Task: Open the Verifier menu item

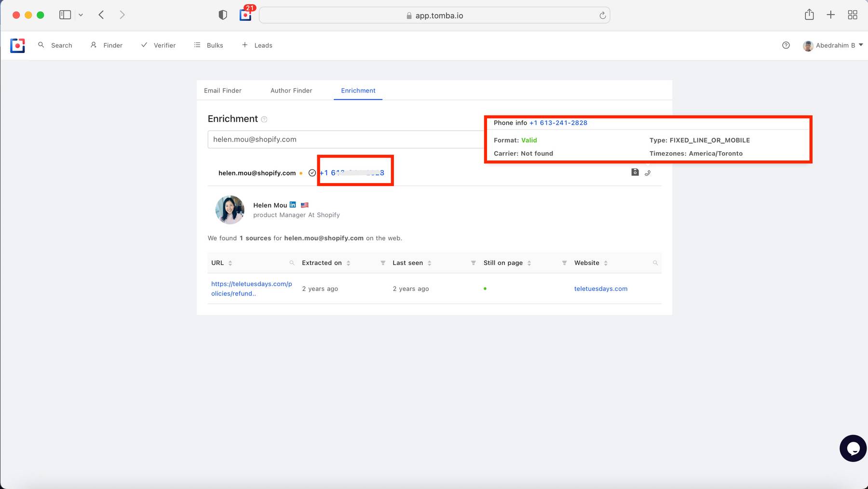Action: (158, 45)
